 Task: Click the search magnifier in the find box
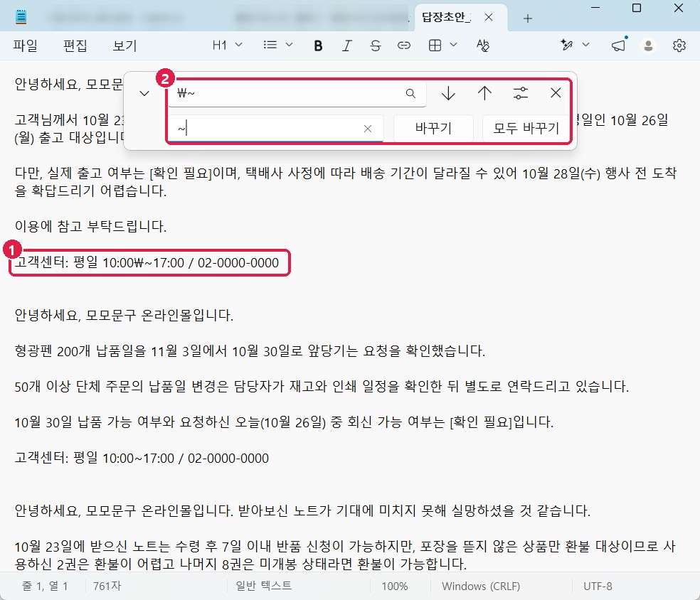[x=410, y=93]
